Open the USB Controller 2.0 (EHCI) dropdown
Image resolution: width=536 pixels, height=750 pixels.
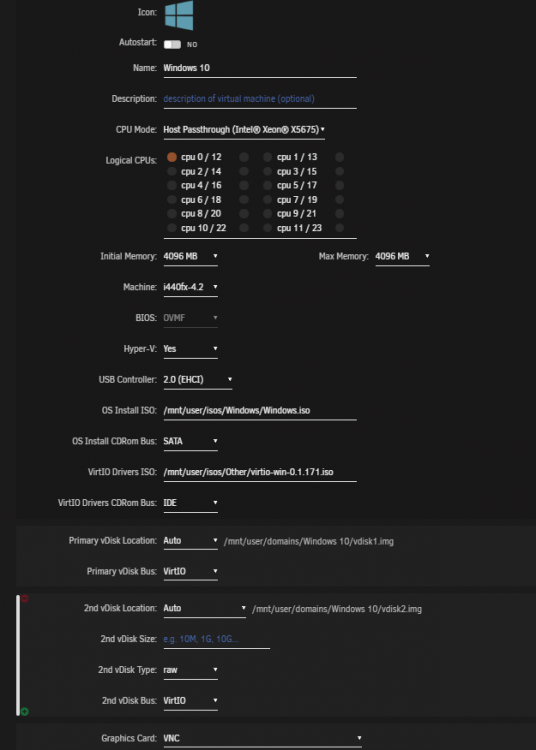point(197,380)
